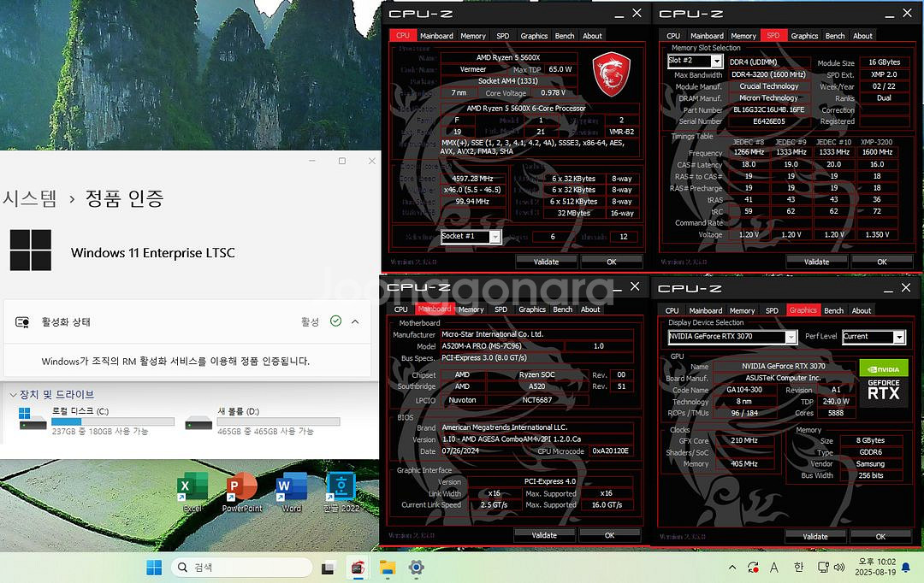Image resolution: width=924 pixels, height=583 pixels.
Task: Click the new volume D: drive icon
Action: coord(198,421)
